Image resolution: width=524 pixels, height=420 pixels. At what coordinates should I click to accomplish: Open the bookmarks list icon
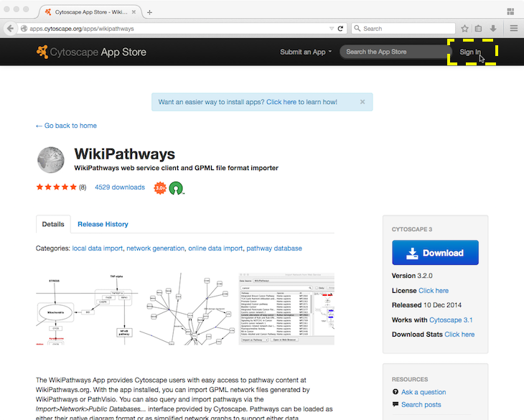pyautogui.click(x=478, y=29)
